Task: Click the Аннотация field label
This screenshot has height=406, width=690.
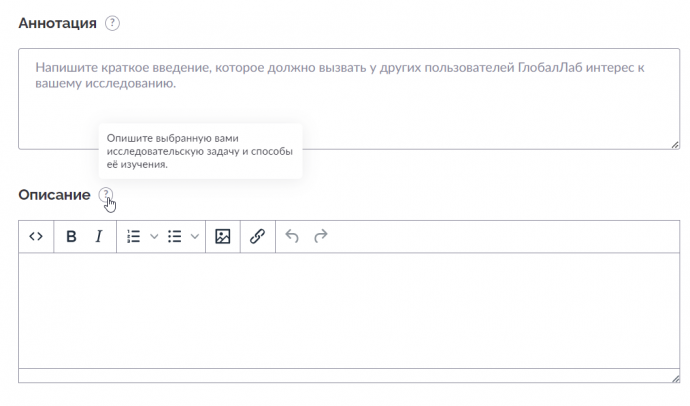Action: pos(57,23)
